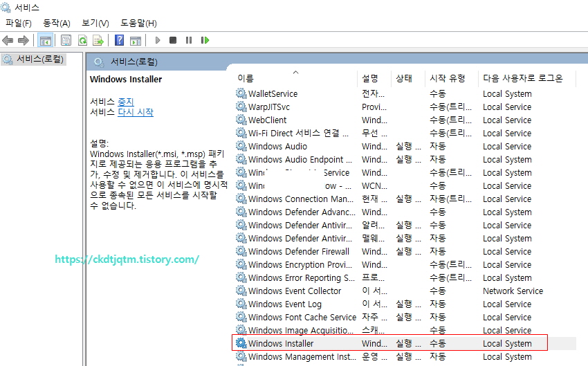Click 자동 startup type of Windows Audio
Viewport: 588px width, 366px height.
[438, 146]
